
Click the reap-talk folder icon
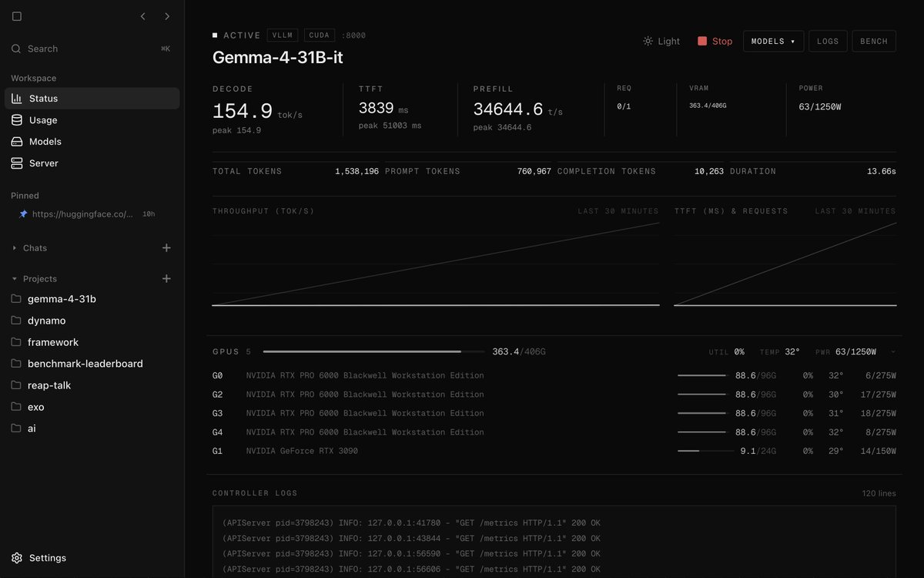[x=16, y=385]
